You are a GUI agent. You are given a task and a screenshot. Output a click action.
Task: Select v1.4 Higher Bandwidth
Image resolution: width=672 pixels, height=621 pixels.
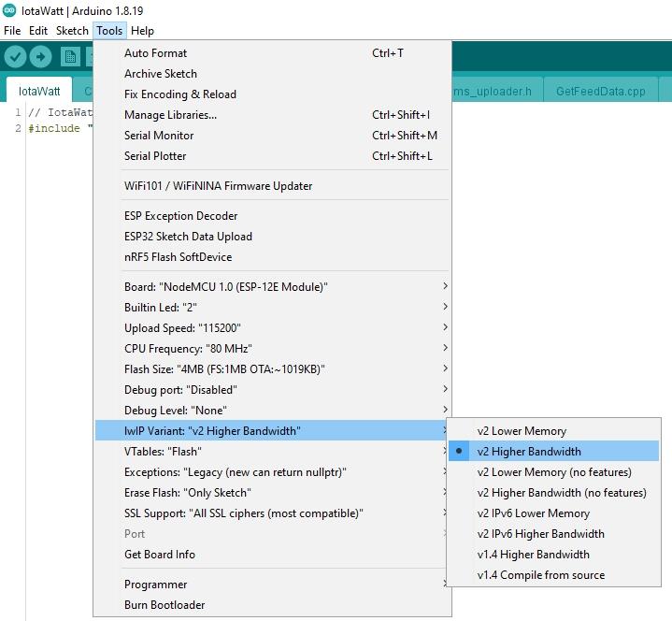tap(553, 555)
